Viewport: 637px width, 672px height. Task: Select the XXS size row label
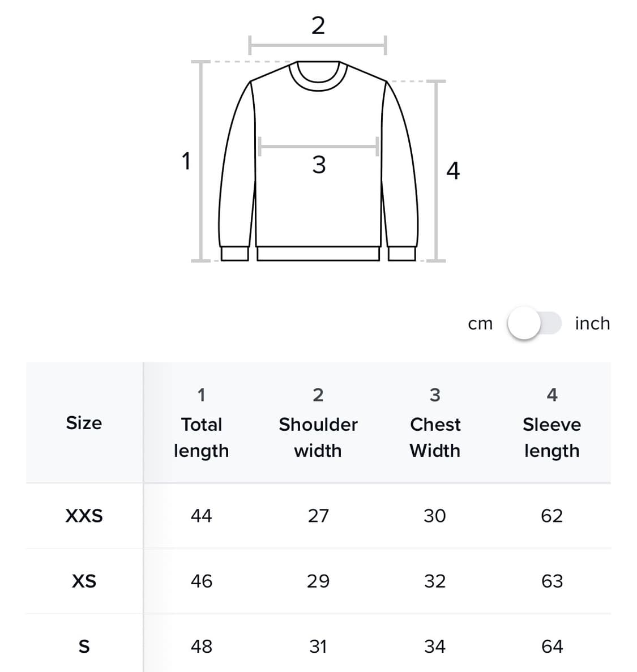(x=84, y=516)
